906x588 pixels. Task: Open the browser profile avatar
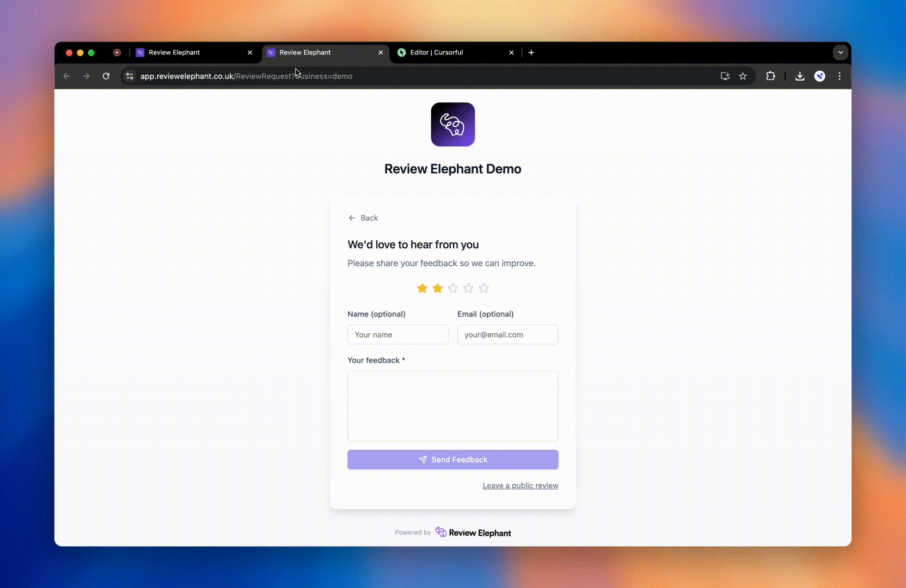(x=819, y=76)
